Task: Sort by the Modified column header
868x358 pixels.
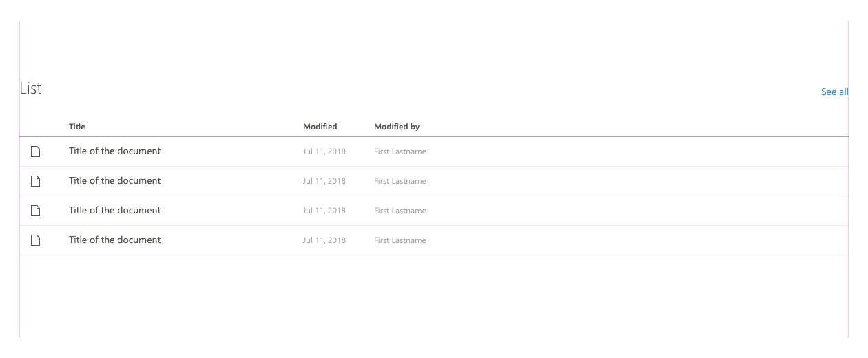Action: 320,127
